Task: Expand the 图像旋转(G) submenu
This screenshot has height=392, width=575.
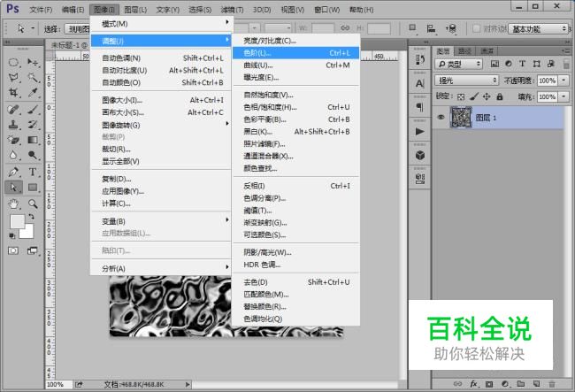Action: point(160,125)
